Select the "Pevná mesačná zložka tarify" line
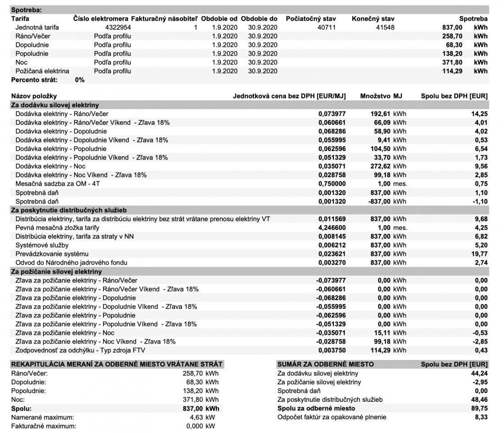Screen dimensions: 504x433 (x=57, y=228)
